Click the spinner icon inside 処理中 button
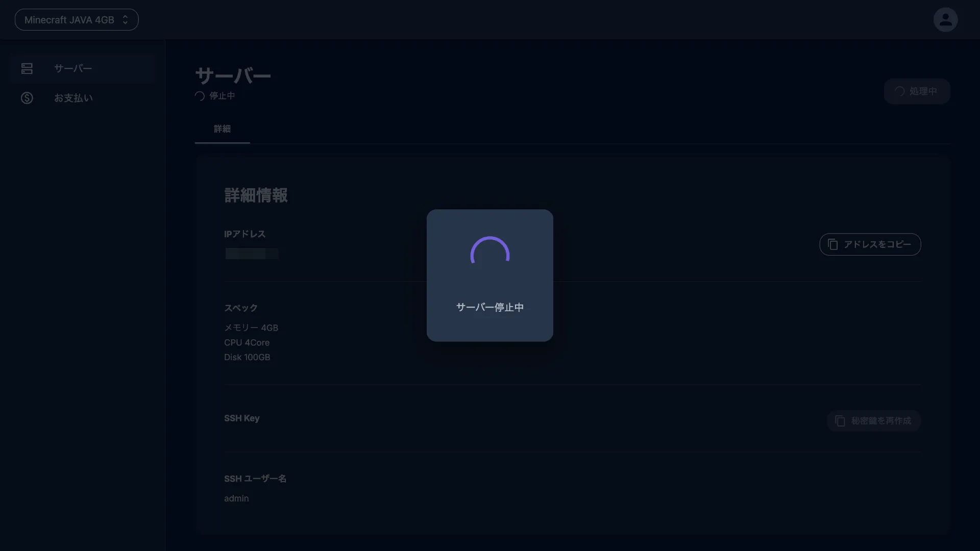Screen dimensions: 980x551 [x=899, y=91]
